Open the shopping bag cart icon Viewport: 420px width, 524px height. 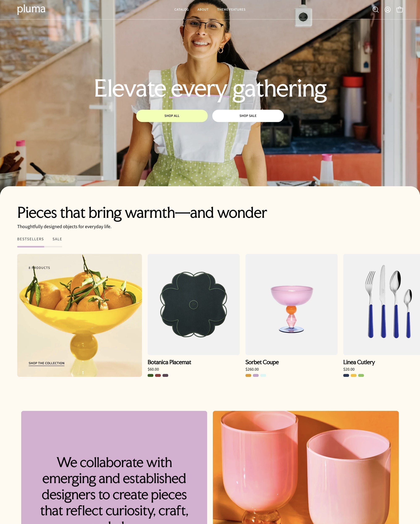coord(400,9)
